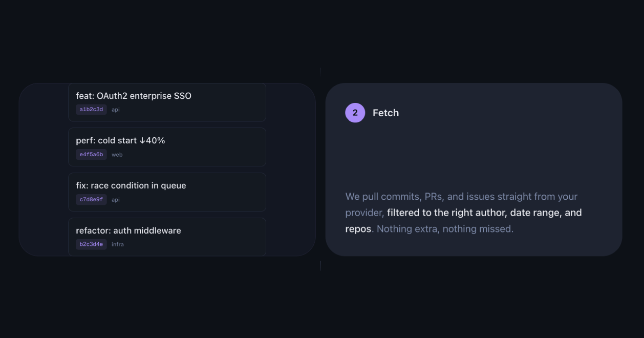Click commit hash badge c7d8e9f

click(91, 200)
